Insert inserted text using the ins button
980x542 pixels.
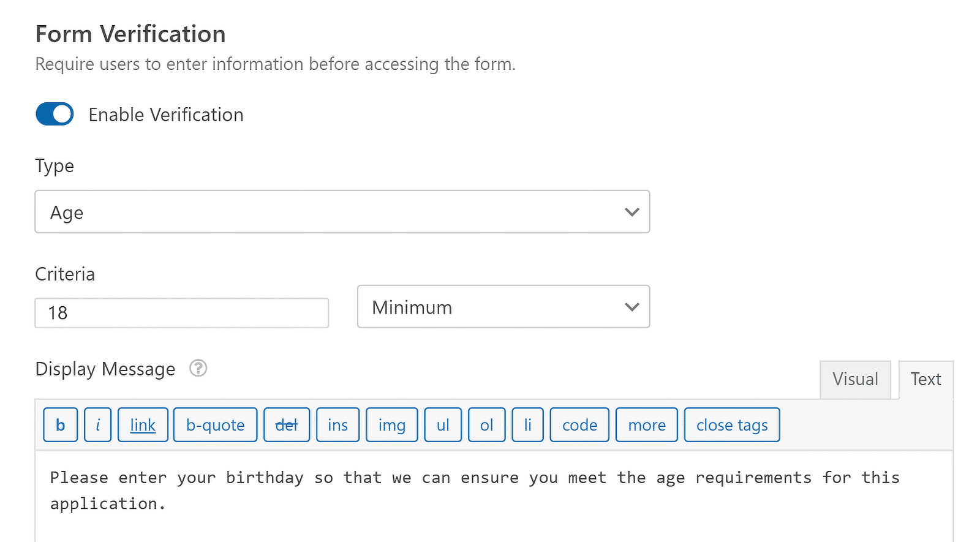pos(337,424)
